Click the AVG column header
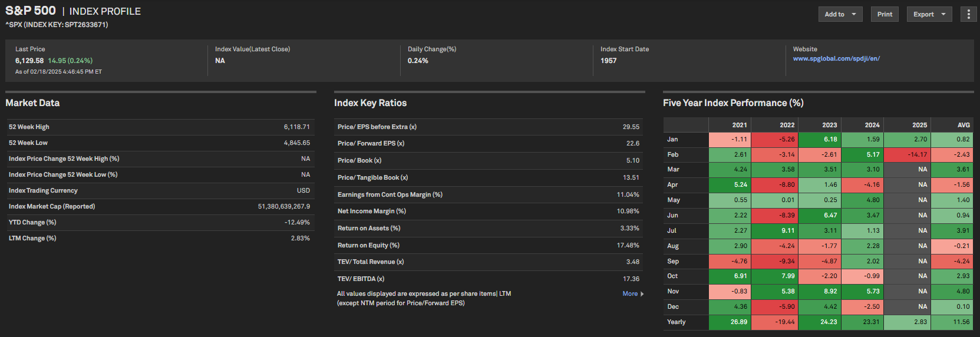Screen dimensions: 980x337 952,125
